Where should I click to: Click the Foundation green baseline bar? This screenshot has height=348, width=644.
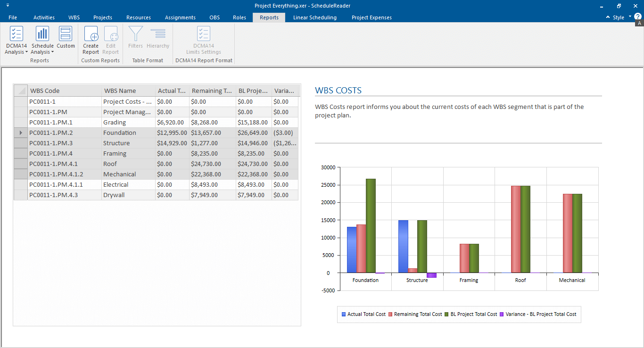[371, 225]
